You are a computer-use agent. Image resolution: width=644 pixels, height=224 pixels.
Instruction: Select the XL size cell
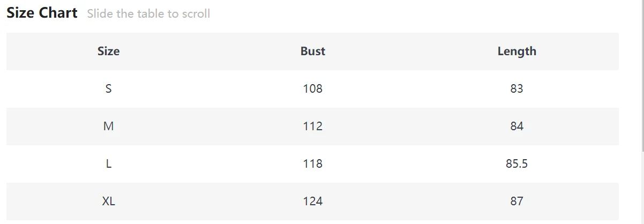click(x=108, y=201)
